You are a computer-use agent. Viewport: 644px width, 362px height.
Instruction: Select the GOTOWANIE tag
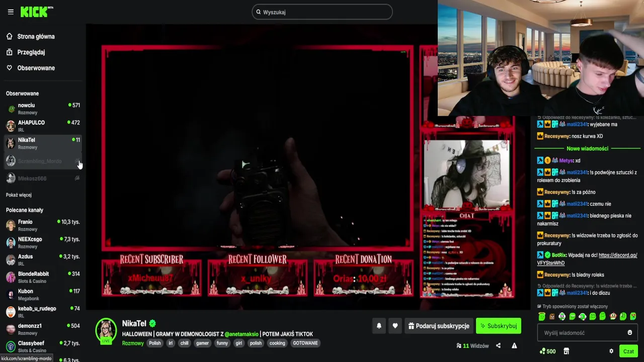coord(305,343)
